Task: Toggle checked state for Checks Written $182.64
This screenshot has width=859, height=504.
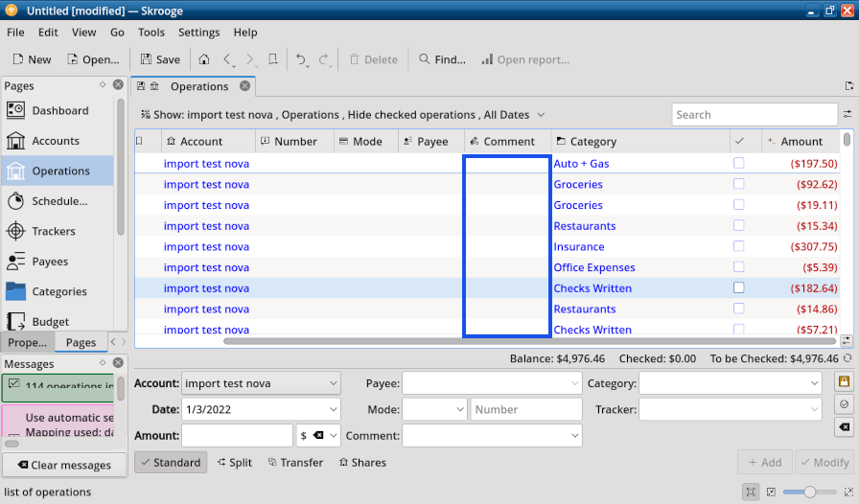Action: tap(738, 288)
